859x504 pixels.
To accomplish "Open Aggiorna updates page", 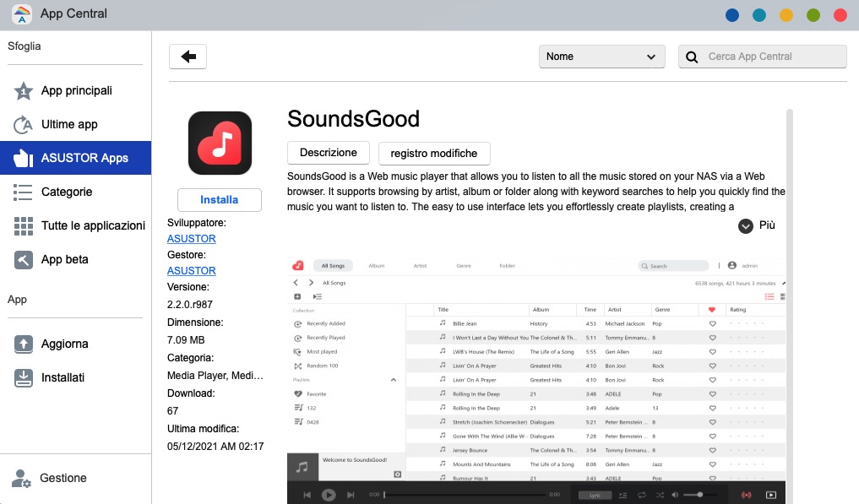I will [76, 344].
